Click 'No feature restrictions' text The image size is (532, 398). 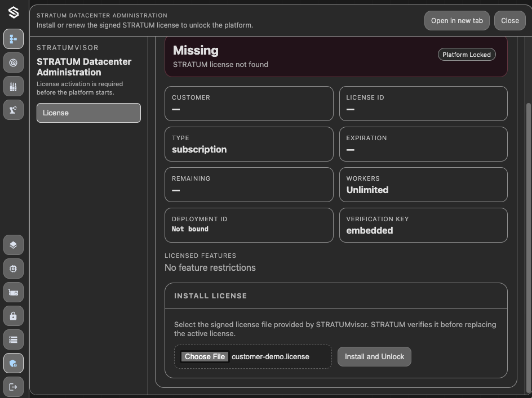coord(210,268)
